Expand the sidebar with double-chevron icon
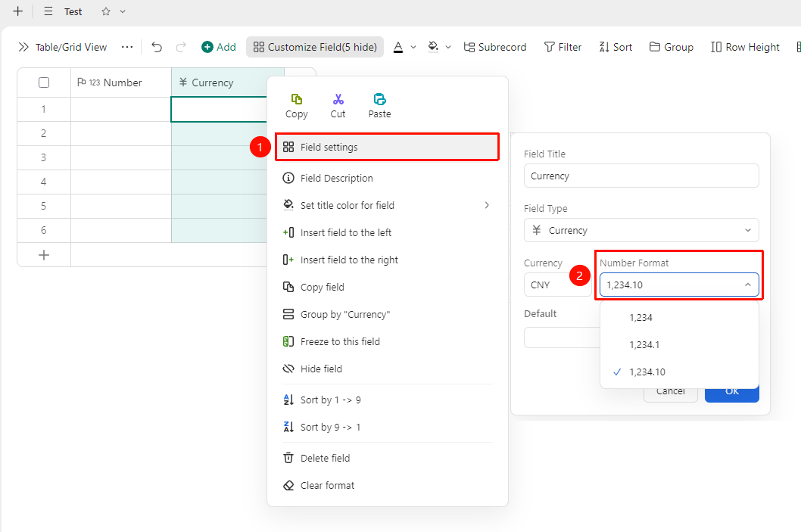This screenshot has height=532, width=801. [x=23, y=47]
